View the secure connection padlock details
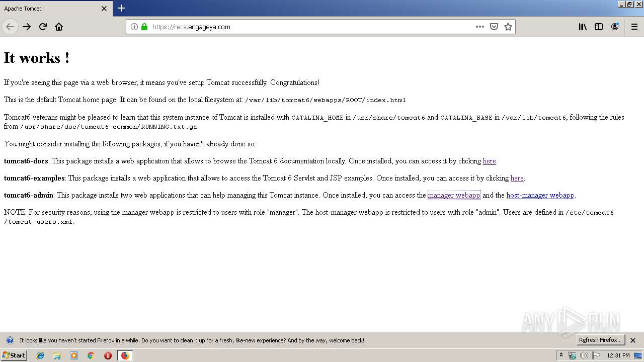This screenshot has height=362, width=644. click(x=144, y=27)
